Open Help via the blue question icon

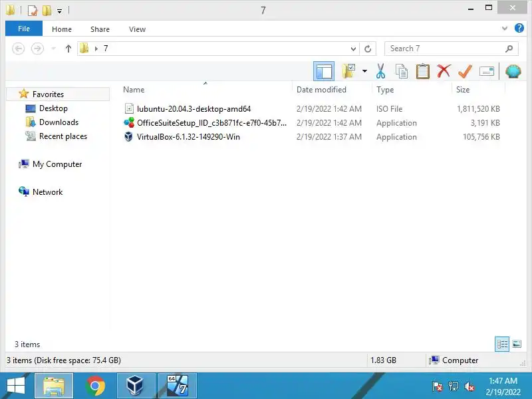[519, 28]
